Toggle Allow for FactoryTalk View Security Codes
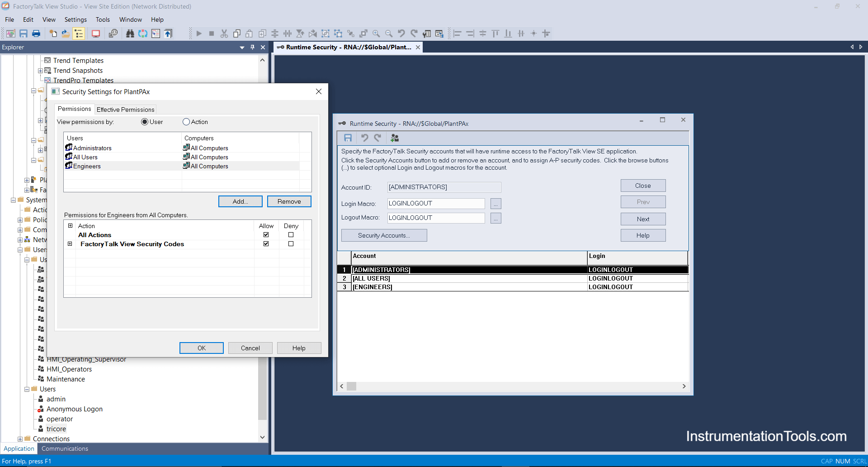The height and width of the screenshot is (467, 868). pos(266,244)
